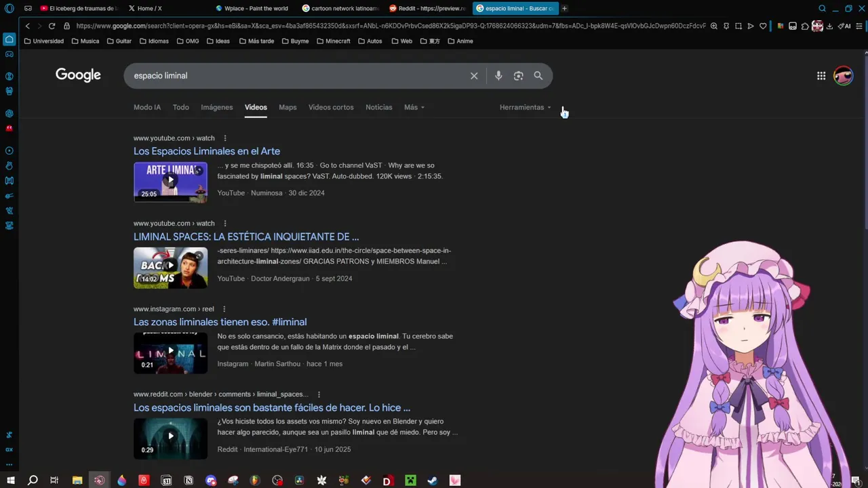Expand the Más search filter dropdown
Screen dimensions: 868x488
point(414,107)
